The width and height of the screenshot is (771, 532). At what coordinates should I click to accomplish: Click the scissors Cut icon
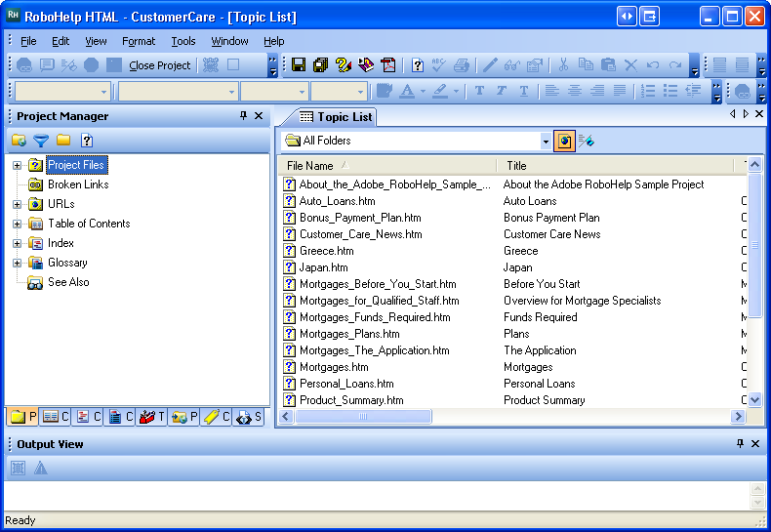[x=563, y=64]
